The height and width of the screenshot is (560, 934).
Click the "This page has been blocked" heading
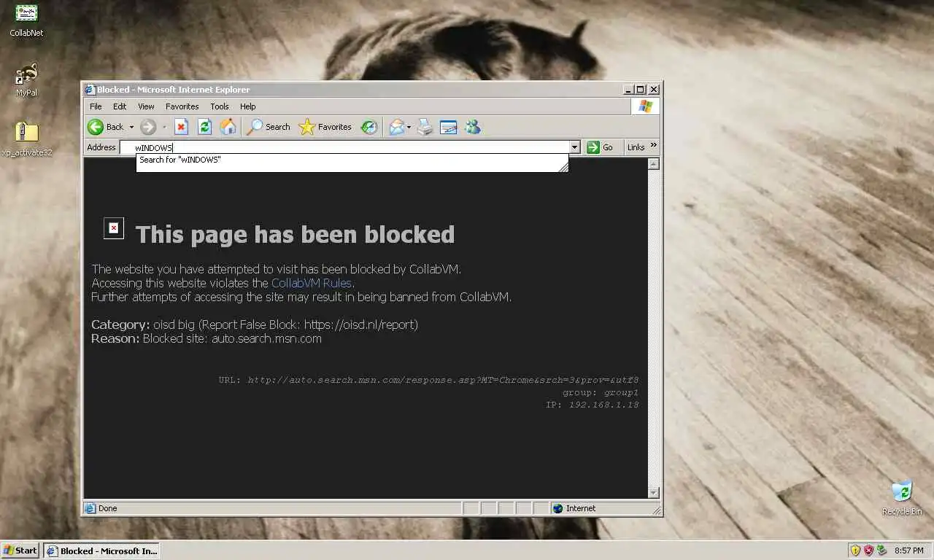295,234
